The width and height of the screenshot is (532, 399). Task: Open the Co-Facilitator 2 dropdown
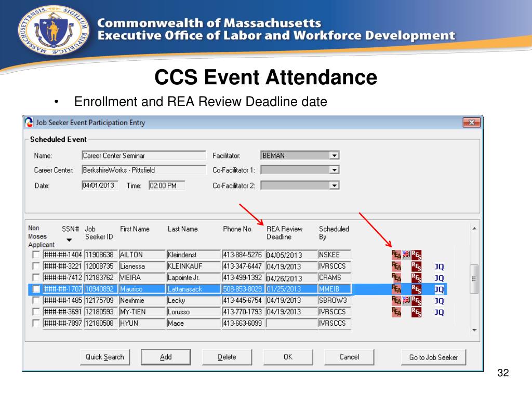pyautogui.click(x=334, y=185)
